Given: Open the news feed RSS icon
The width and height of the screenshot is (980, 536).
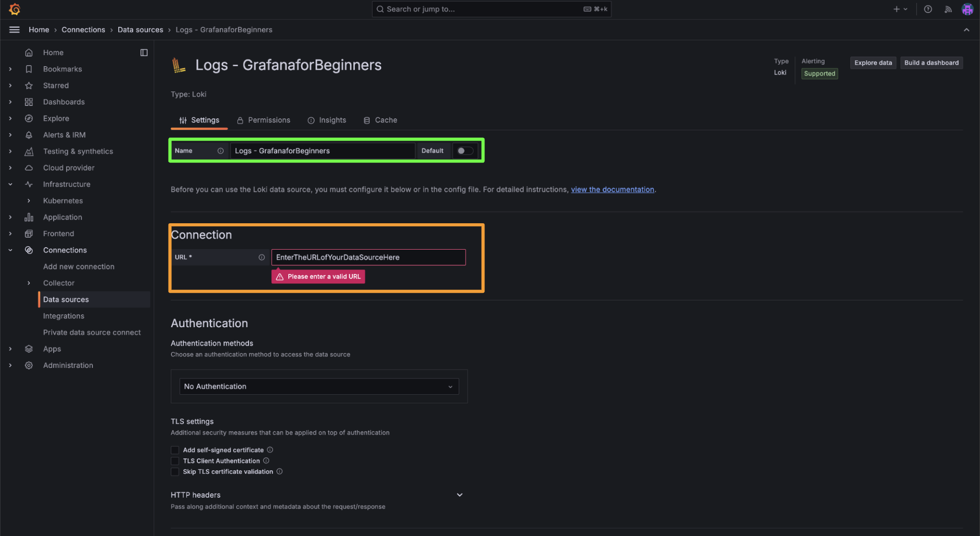Looking at the screenshot, I should (948, 9).
